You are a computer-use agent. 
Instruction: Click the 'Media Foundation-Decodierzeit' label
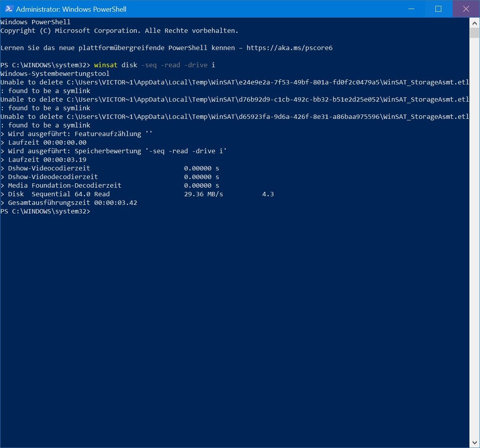click(x=65, y=185)
